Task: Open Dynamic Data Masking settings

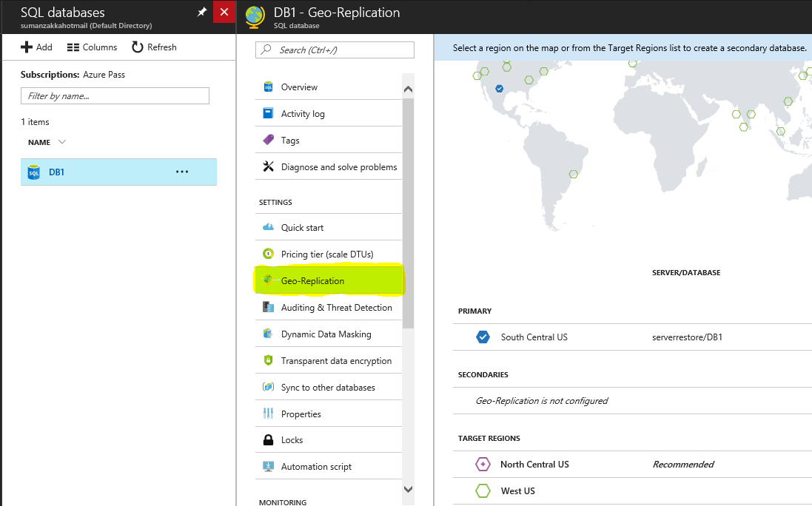Action: 329,334
